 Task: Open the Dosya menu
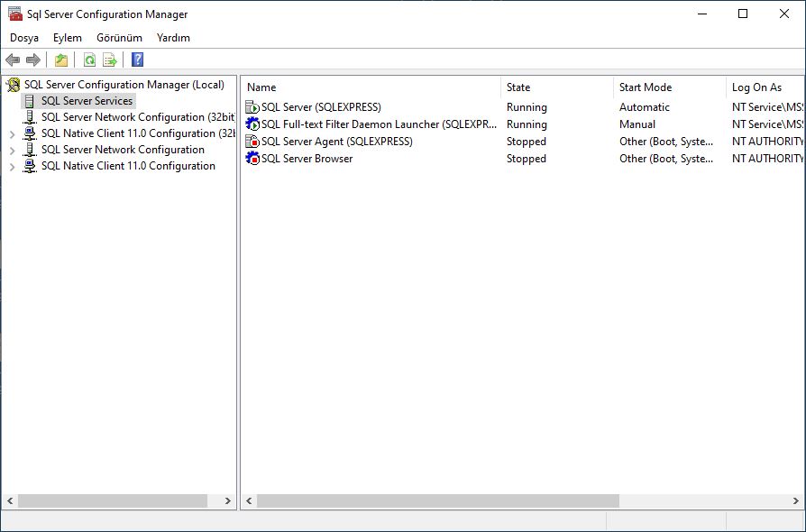[24, 38]
